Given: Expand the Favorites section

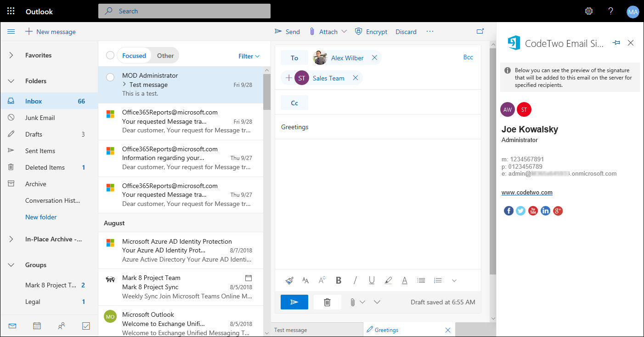Looking at the screenshot, I should click(11, 55).
